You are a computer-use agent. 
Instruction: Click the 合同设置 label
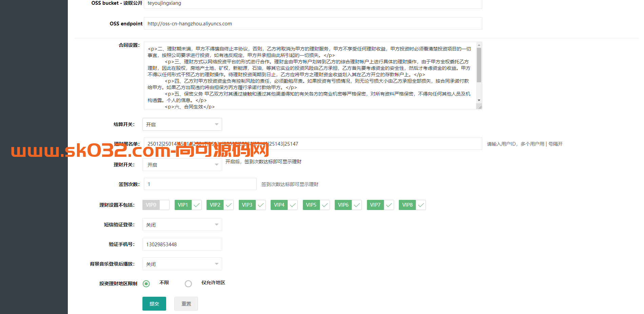click(129, 45)
